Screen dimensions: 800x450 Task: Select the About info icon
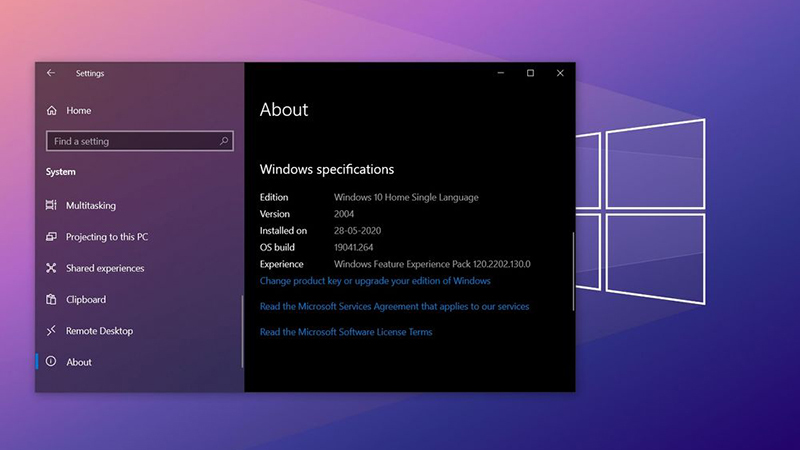(51, 362)
